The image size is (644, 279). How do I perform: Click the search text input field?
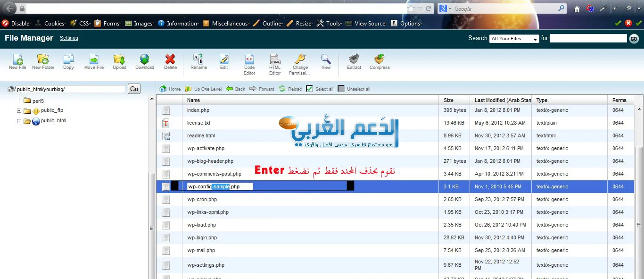pos(588,38)
